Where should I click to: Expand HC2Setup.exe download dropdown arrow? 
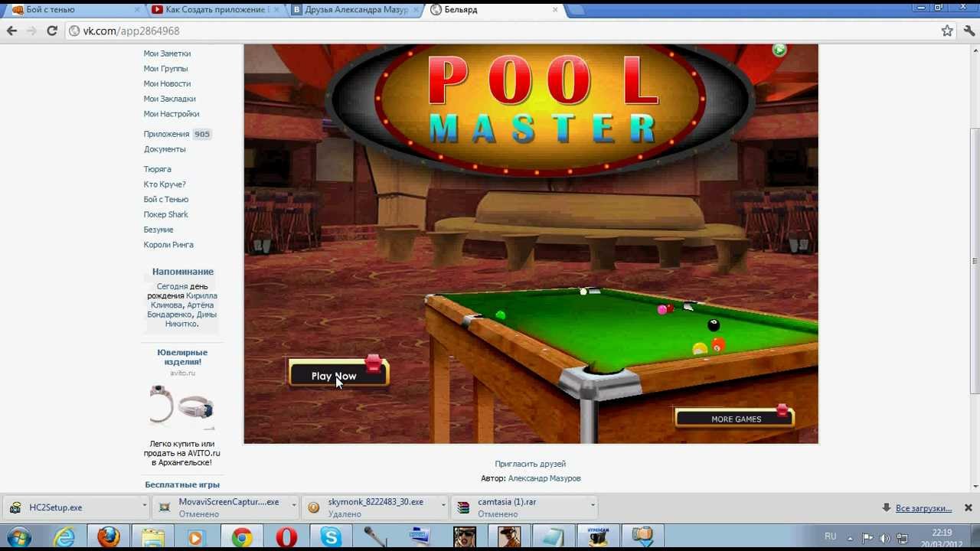tap(144, 506)
